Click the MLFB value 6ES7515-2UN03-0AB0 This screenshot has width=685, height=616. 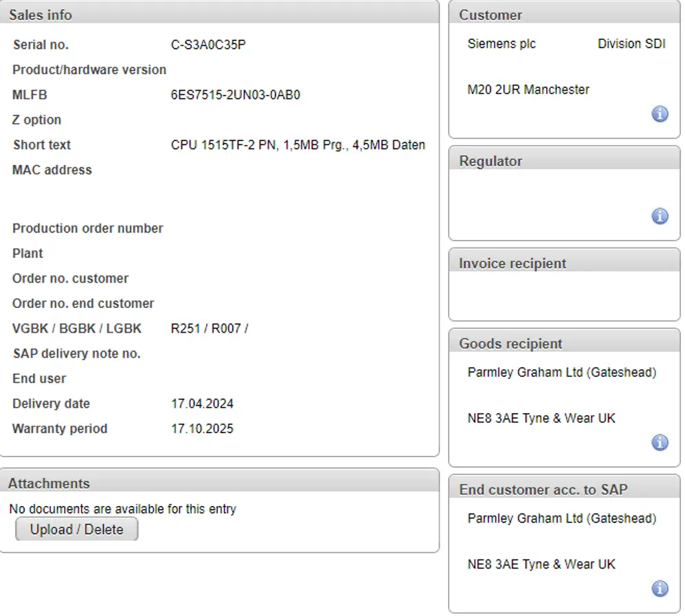point(236,95)
